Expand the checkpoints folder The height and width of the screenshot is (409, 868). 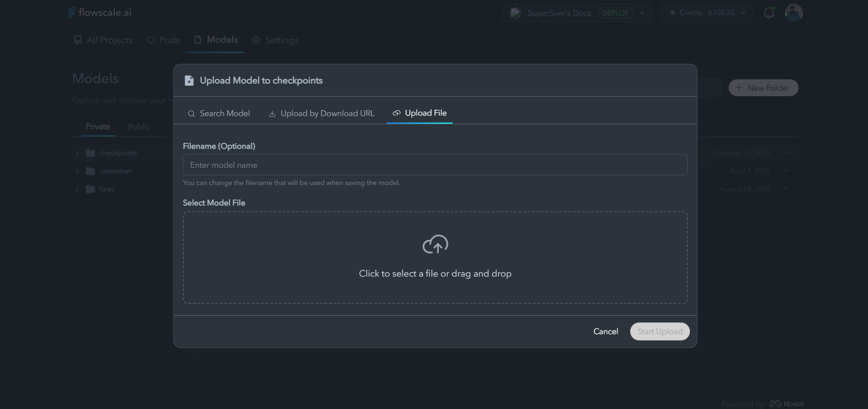coord(76,153)
